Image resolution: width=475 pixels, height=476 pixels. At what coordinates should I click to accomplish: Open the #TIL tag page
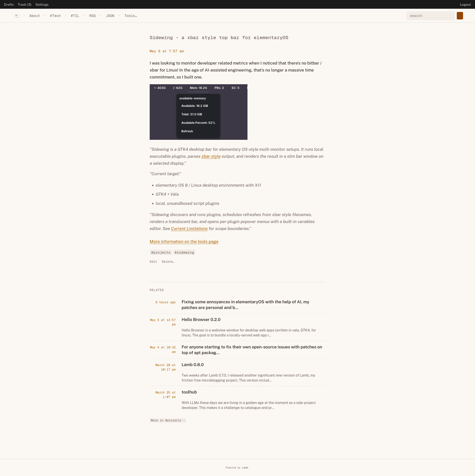[x=75, y=16]
